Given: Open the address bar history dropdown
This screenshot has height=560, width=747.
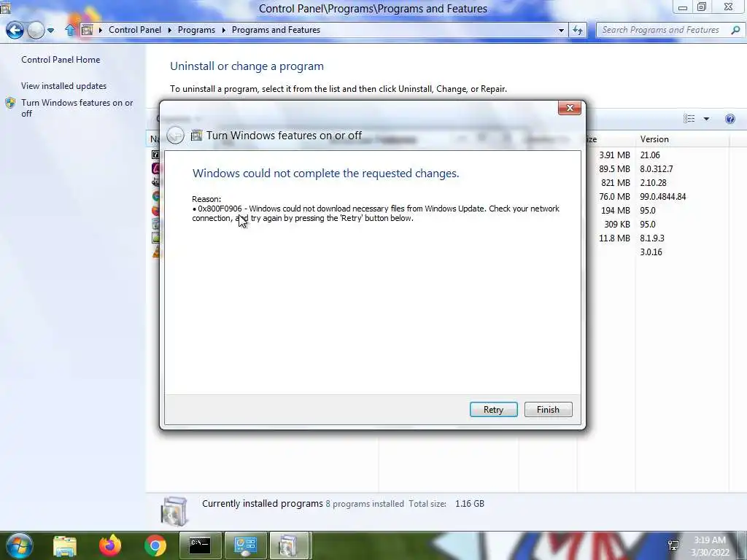Looking at the screenshot, I should 561,30.
